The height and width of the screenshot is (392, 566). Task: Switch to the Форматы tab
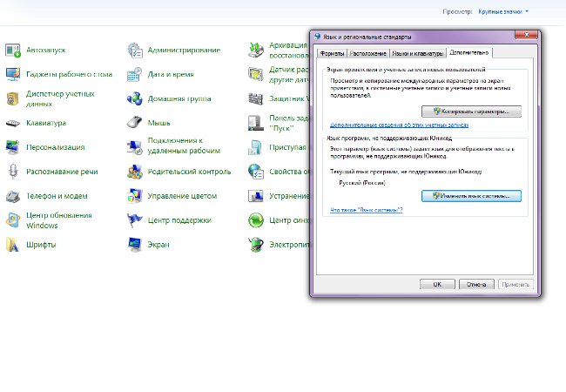[x=332, y=53]
